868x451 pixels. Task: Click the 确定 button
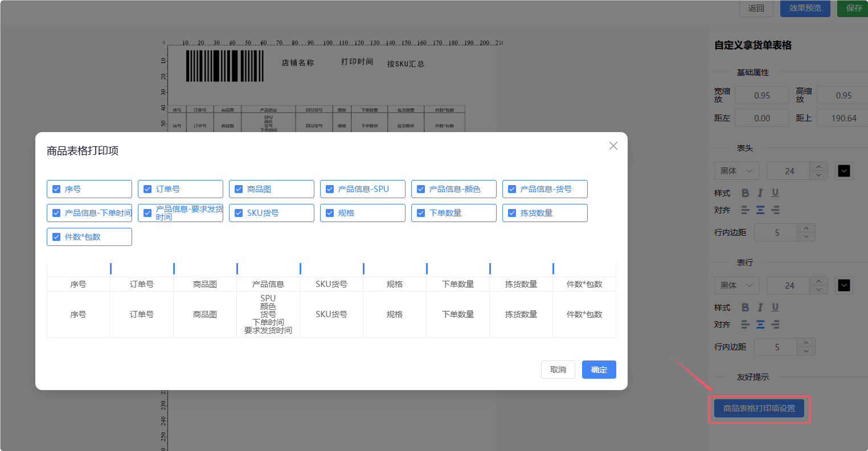(599, 370)
